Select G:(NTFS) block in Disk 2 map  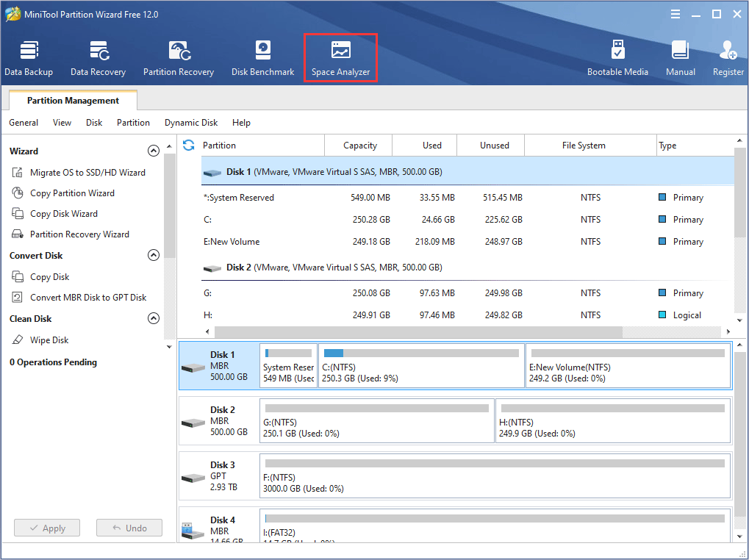click(x=377, y=420)
